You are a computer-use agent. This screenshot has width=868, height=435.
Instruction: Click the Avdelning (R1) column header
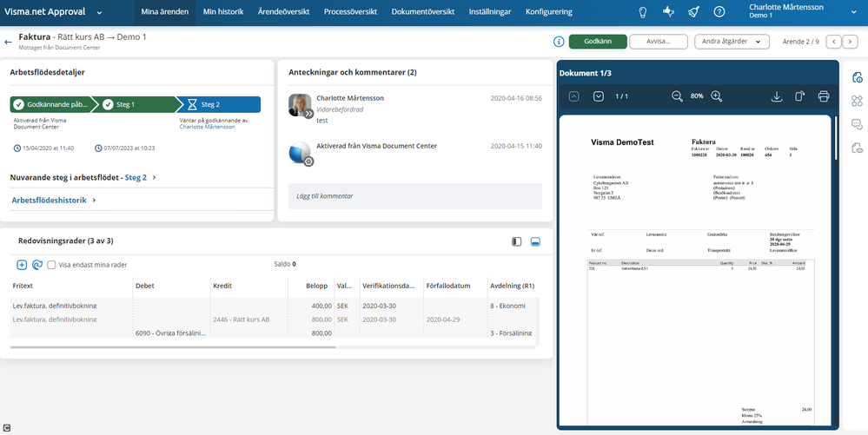[x=512, y=287]
